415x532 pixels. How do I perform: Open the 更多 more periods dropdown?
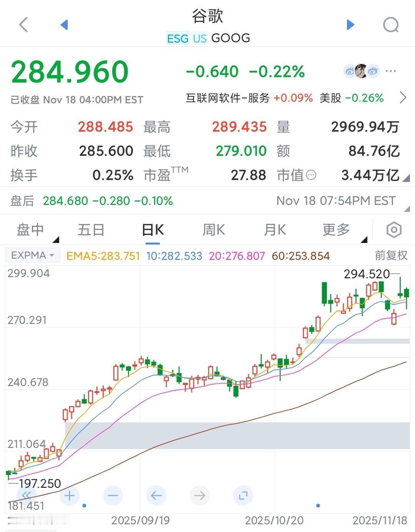(336, 230)
